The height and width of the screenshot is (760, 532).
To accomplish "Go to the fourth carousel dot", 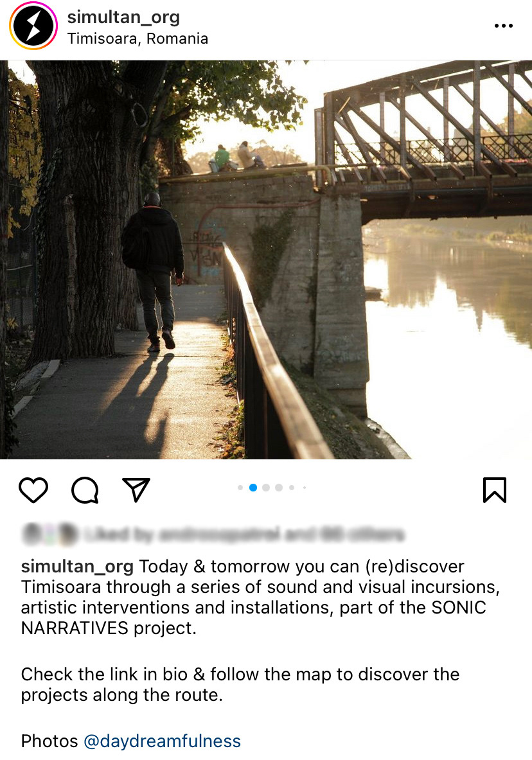I will [x=279, y=488].
